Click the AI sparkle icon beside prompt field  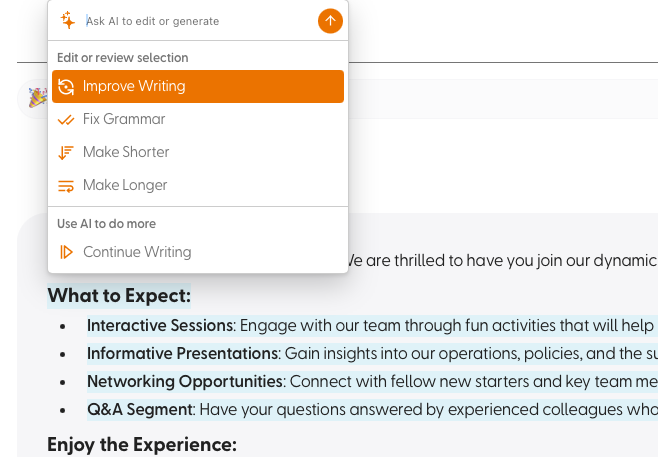tap(67, 20)
